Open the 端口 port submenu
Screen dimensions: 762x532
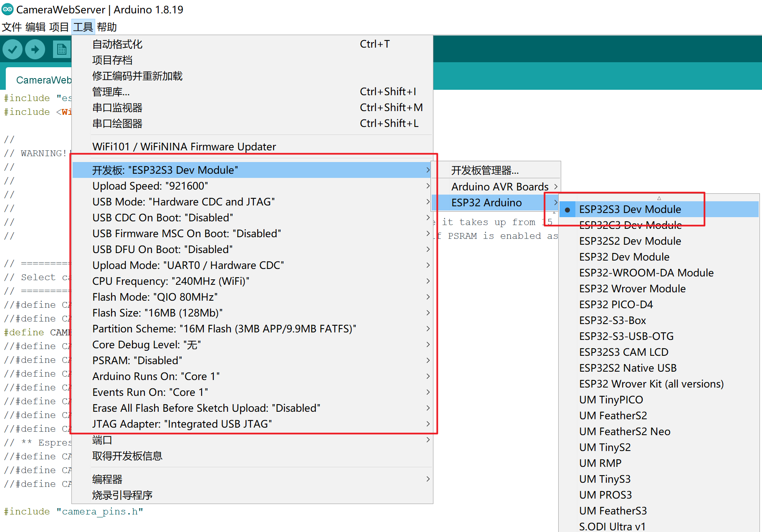(252, 440)
